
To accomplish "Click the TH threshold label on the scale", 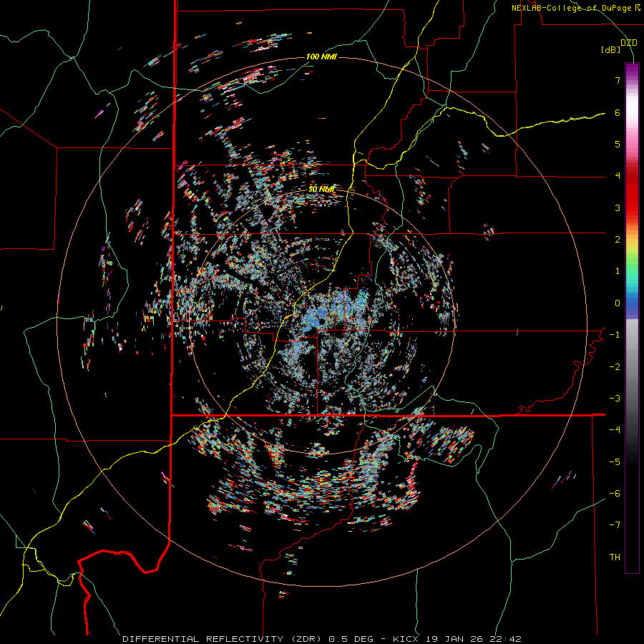I will pos(615,557).
